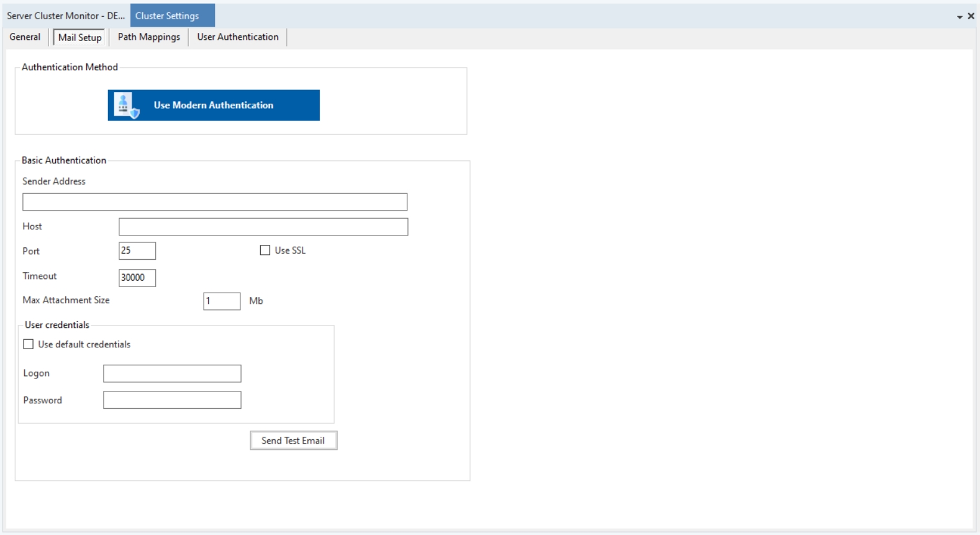Click Use Modern Authentication button
Image resolution: width=980 pixels, height=535 pixels.
[x=214, y=106]
